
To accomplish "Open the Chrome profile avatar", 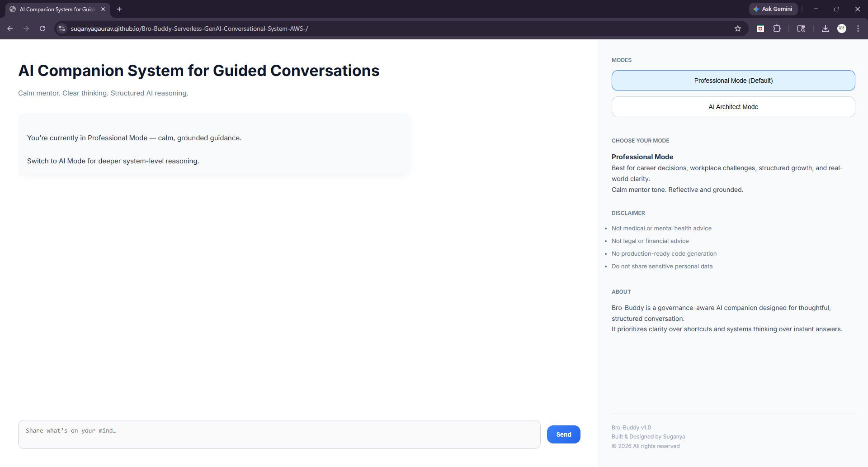I will [841, 29].
